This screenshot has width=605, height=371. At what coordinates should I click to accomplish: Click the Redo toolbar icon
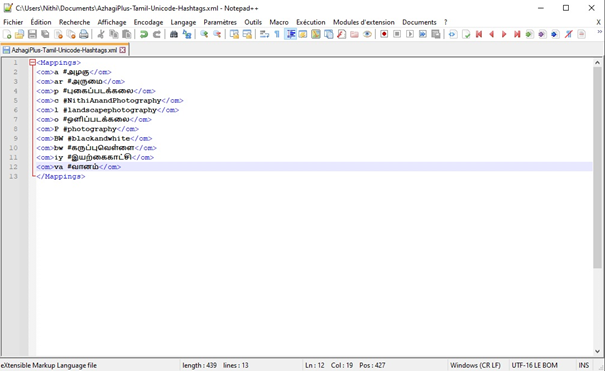pyautogui.click(x=156, y=34)
